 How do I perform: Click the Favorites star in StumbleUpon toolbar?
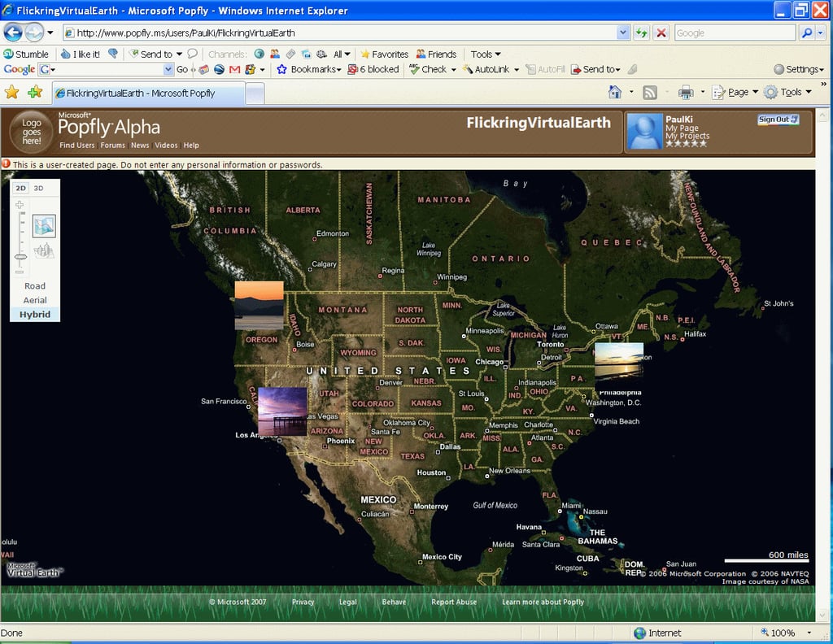tap(385, 54)
